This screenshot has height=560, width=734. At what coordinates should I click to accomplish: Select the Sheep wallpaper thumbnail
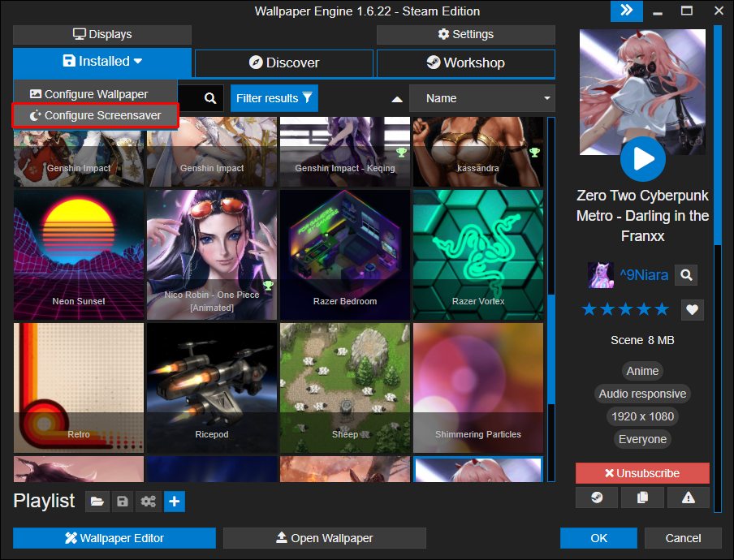345,388
